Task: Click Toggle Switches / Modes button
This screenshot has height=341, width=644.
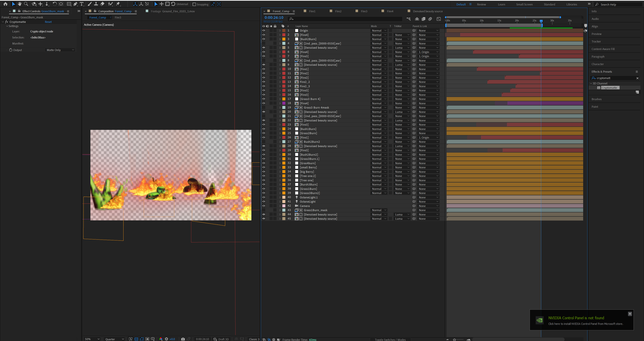Action: click(390, 339)
